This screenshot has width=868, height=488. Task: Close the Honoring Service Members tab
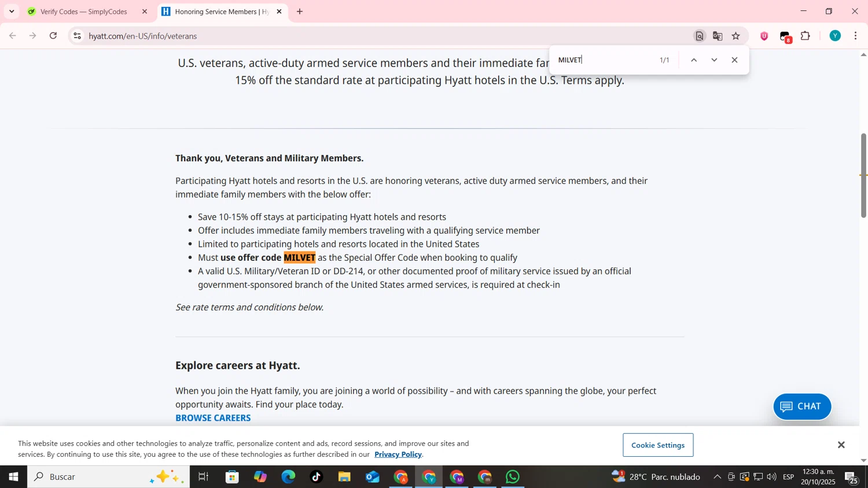coord(279,12)
